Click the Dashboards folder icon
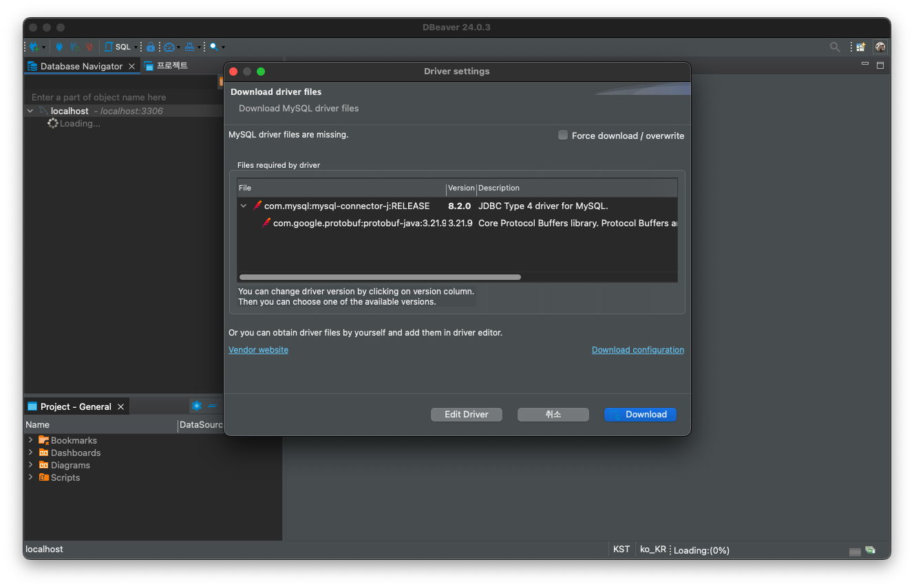Image resolution: width=914 pixels, height=588 pixels. click(44, 453)
